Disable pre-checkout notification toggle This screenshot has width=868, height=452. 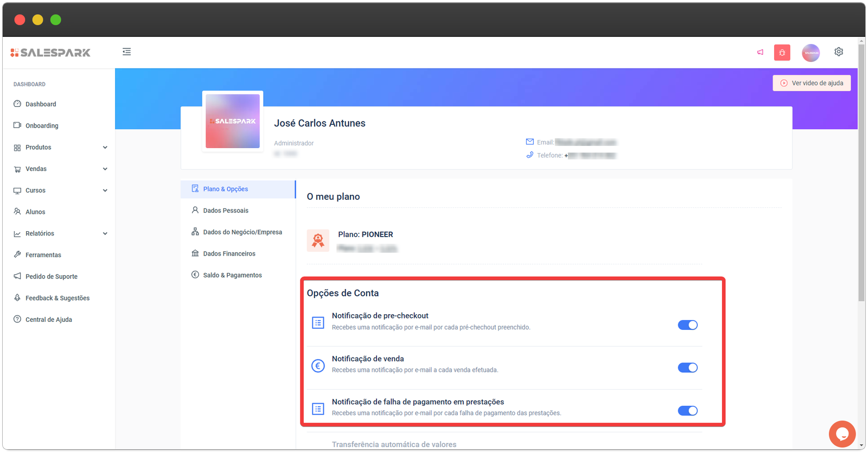[x=687, y=325]
